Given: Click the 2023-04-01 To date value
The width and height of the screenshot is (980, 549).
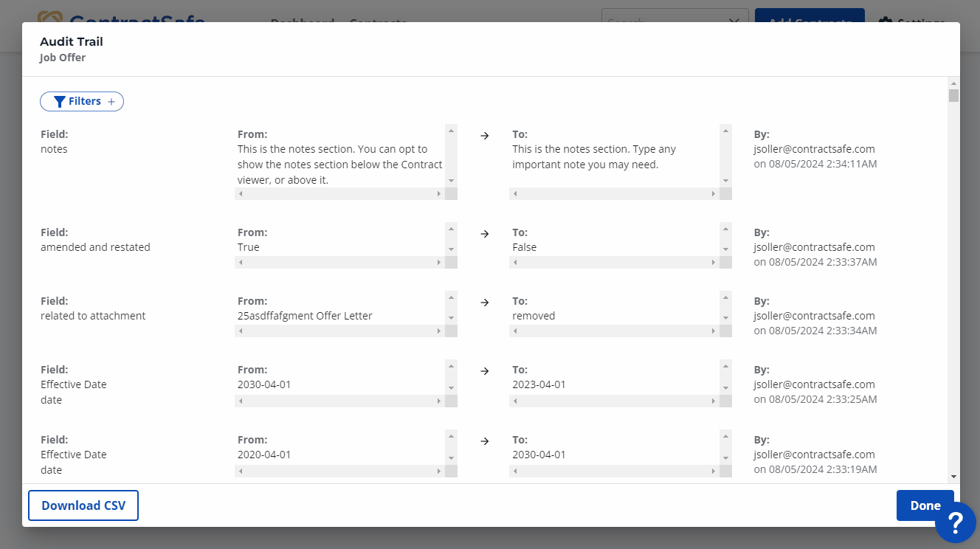Looking at the screenshot, I should point(539,384).
